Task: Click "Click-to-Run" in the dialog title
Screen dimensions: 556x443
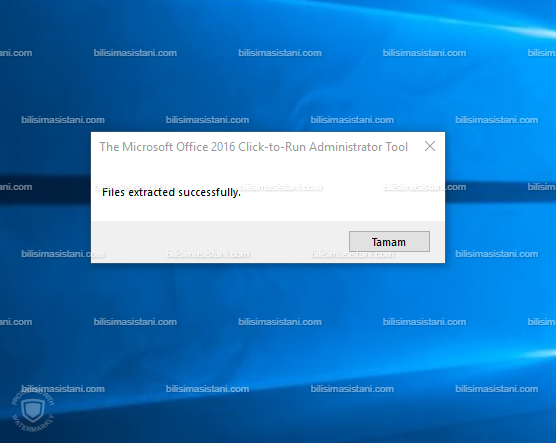Action: pos(272,147)
